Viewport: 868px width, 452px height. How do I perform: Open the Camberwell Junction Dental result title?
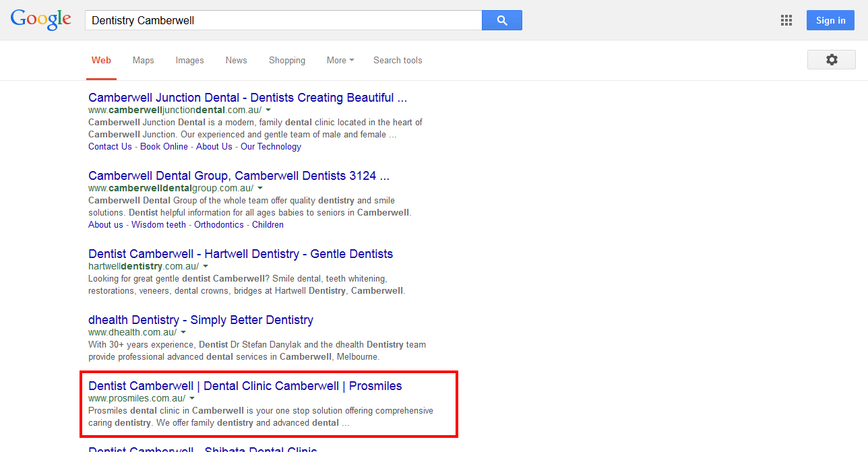tap(248, 98)
